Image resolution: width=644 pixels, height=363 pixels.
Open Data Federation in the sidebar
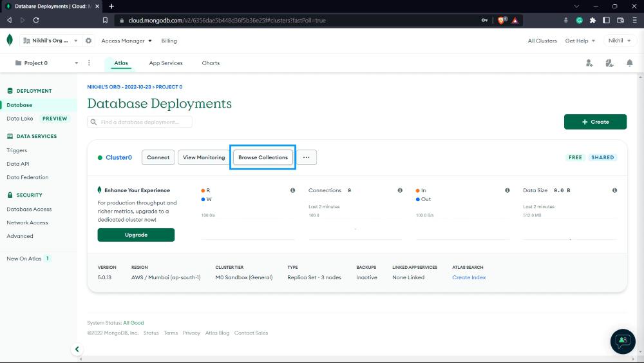pyautogui.click(x=28, y=177)
